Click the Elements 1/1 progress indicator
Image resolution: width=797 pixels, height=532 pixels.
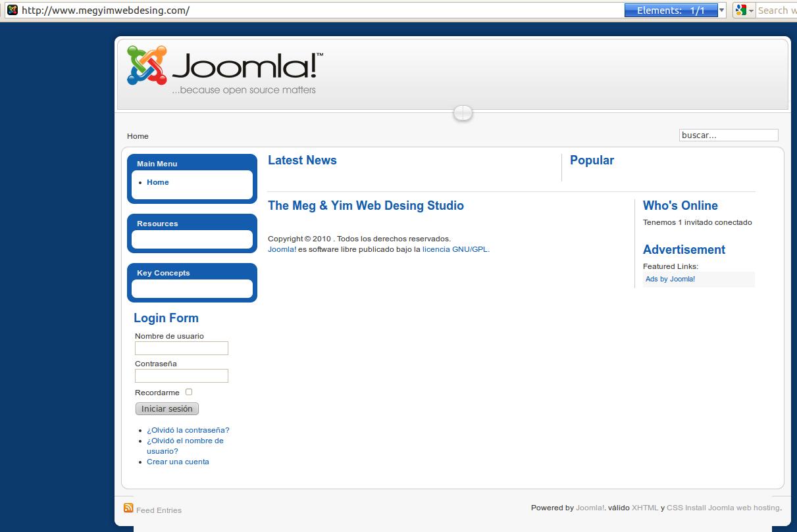click(671, 11)
